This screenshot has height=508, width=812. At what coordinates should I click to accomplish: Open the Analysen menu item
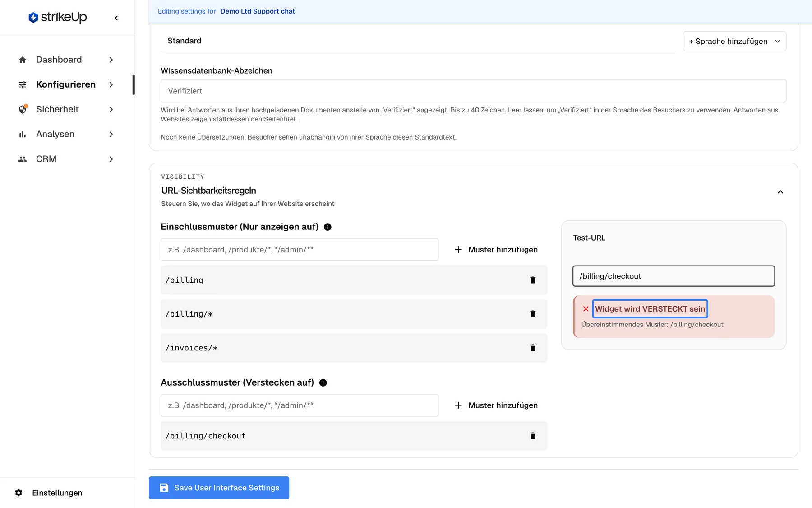(66, 135)
